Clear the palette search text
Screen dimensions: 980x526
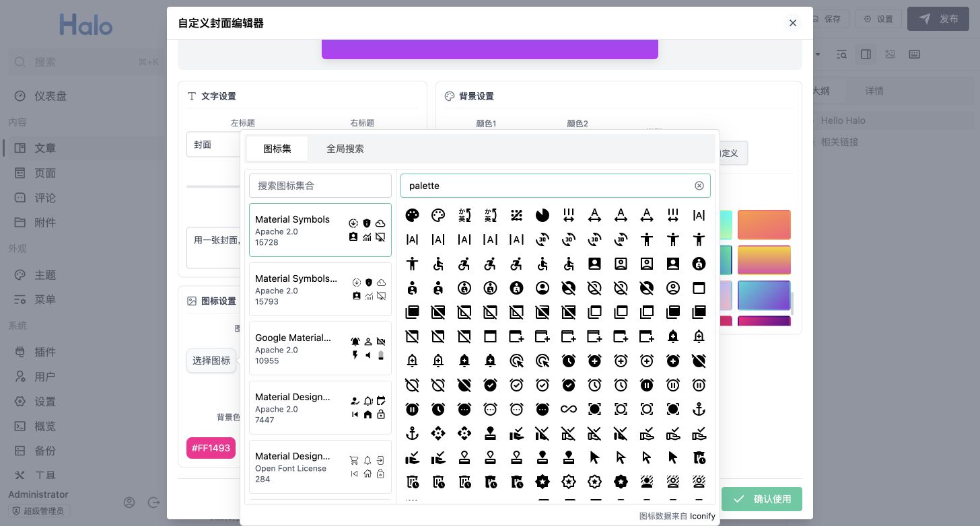tap(699, 186)
